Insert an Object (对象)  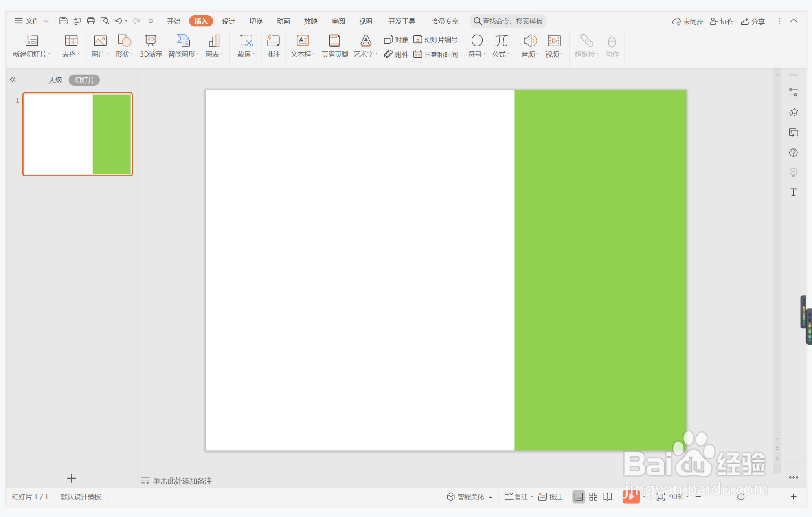[x=396, y=40]
